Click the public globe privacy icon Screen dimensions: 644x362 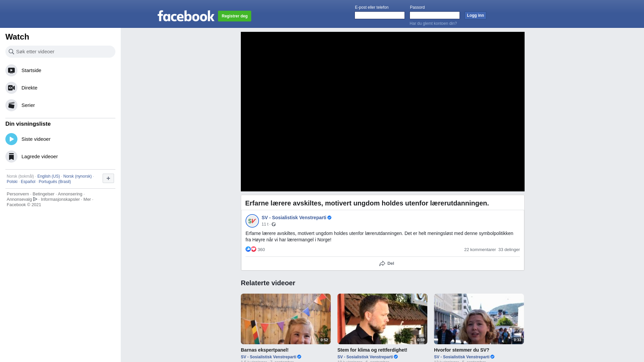point(274,224)
